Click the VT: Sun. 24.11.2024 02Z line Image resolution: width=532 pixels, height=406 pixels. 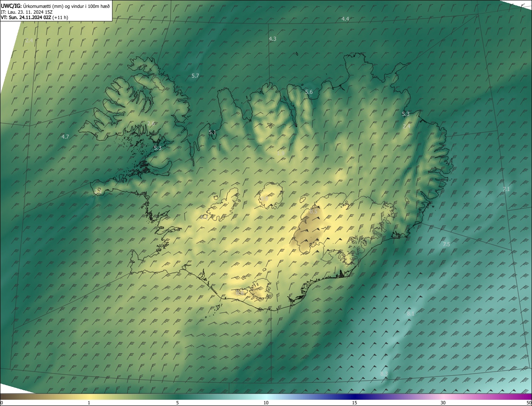pos(34,17)
